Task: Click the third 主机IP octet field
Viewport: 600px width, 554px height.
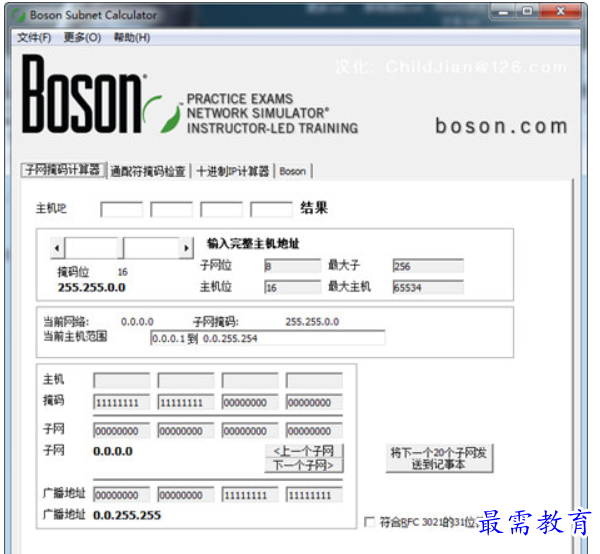Action: click(x=221, y=209)
